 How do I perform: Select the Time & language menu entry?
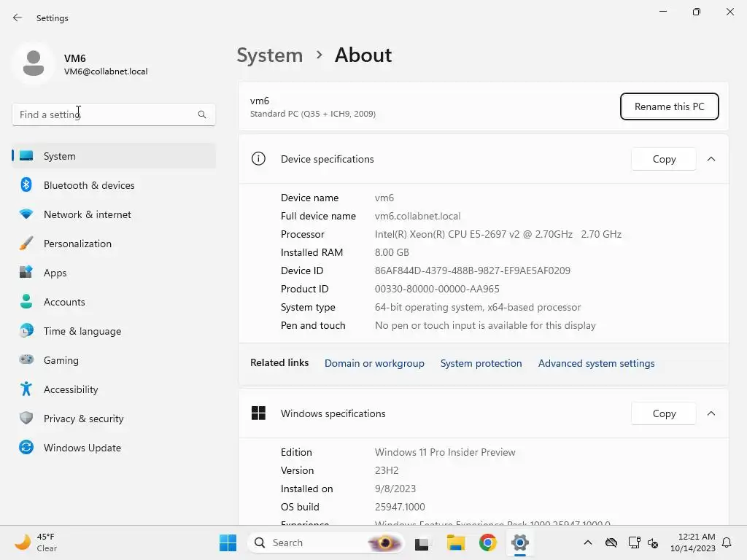point(114,330)
